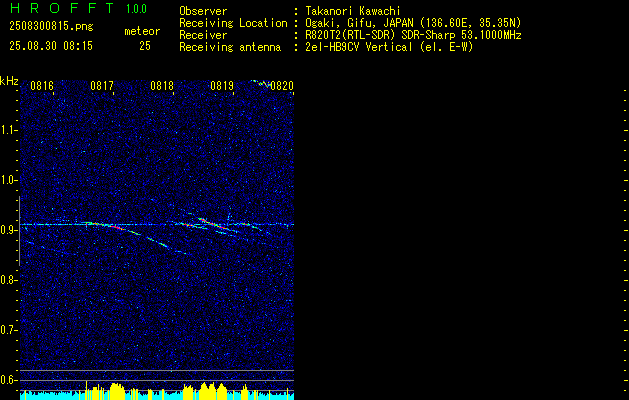
Task: Click the 0.7 kHz axis label
Action: point(9,330)
